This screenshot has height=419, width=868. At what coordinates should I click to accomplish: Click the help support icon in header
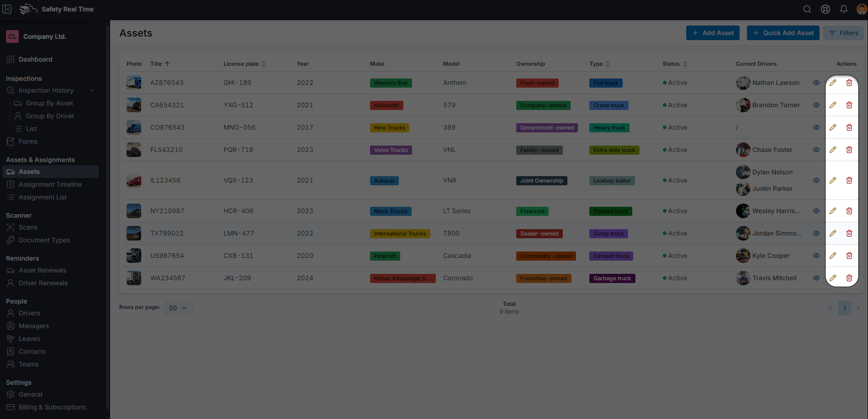click(826, 9)
